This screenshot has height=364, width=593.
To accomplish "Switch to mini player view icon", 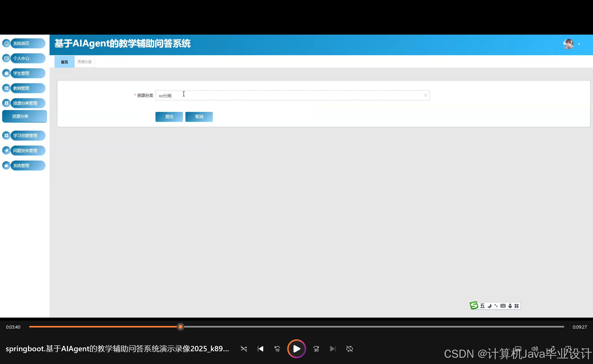I will (x=568, y=349).
